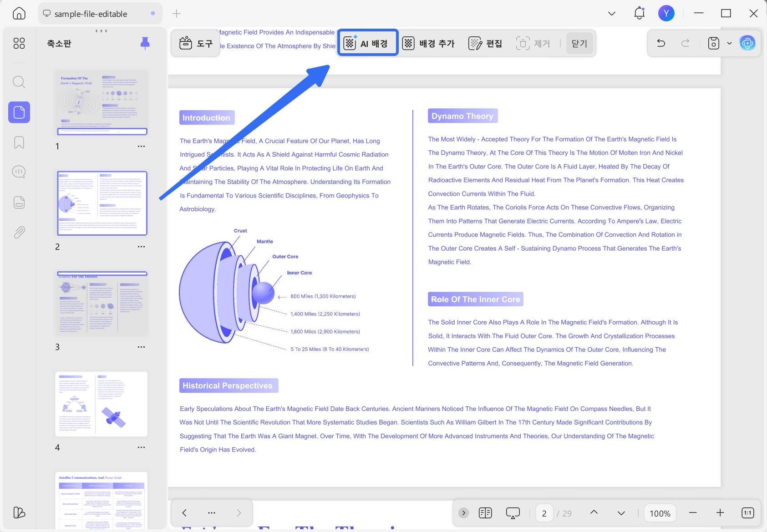Go to the previous page

tap(594, 512)
